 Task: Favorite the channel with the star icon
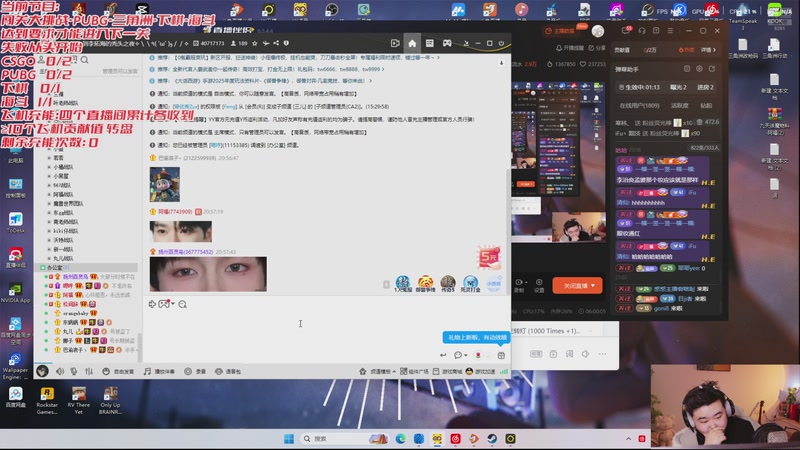(255, 43)
